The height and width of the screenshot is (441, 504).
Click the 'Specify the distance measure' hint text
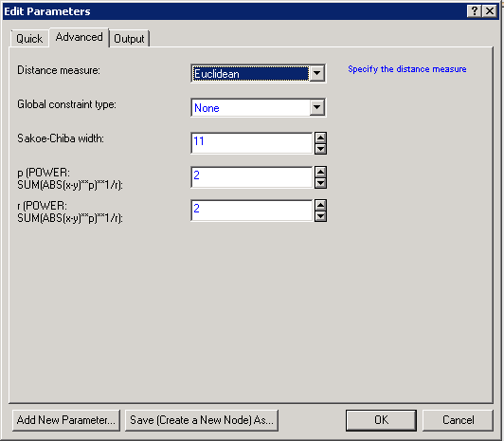coord(407,69)
